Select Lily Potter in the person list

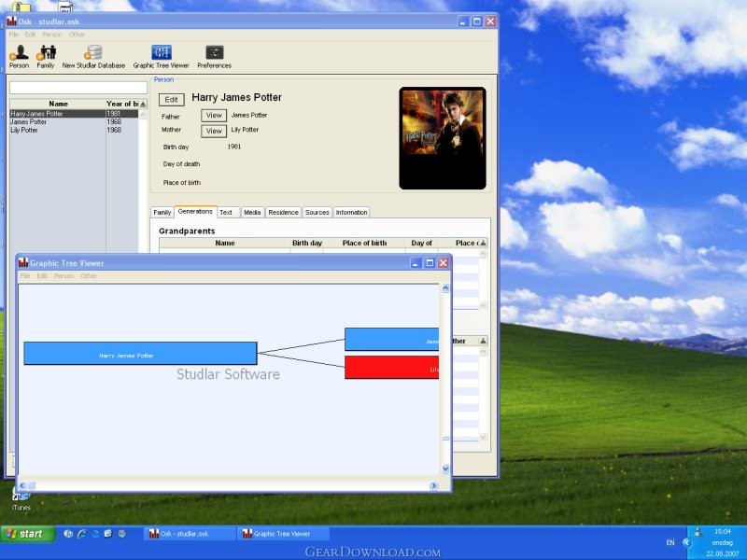[x=26, y=130]
